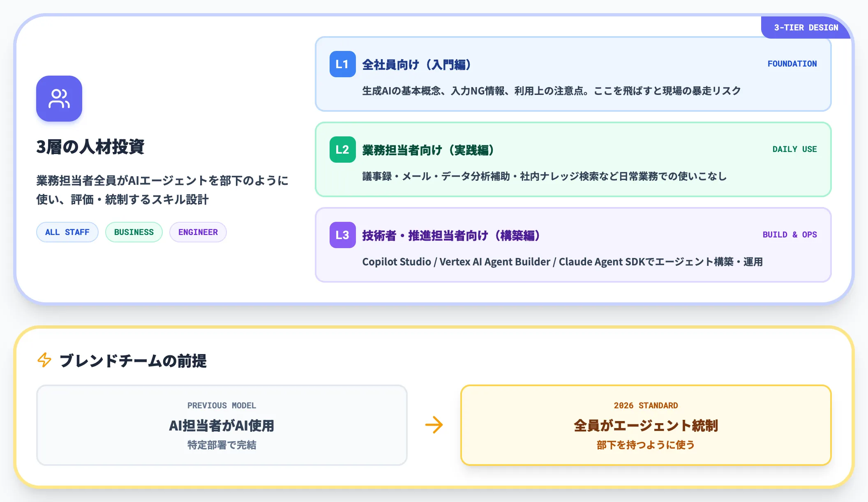
Task: Click the 全員がエージェント統制 text
Action: coord(646,426)
